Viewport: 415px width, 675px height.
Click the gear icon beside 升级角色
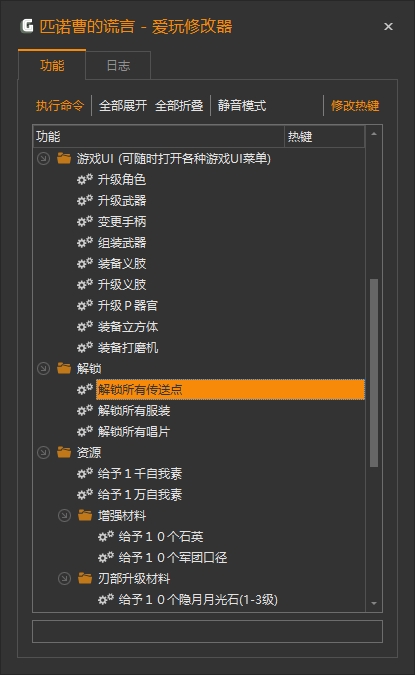[85, 179]
